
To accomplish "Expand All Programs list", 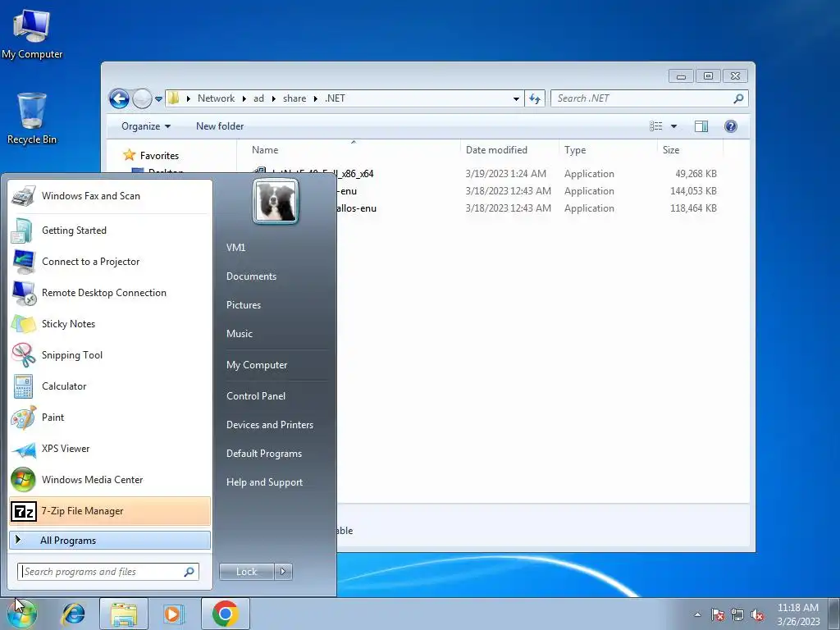I will pyautogui.click(x=110, y=540).
